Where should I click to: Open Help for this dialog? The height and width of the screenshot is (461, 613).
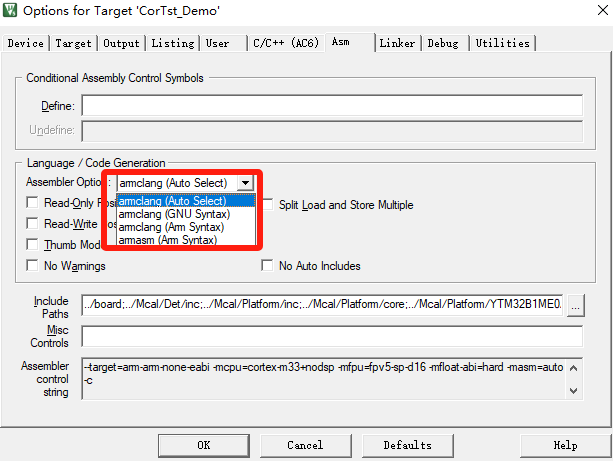tap(565, 445)
